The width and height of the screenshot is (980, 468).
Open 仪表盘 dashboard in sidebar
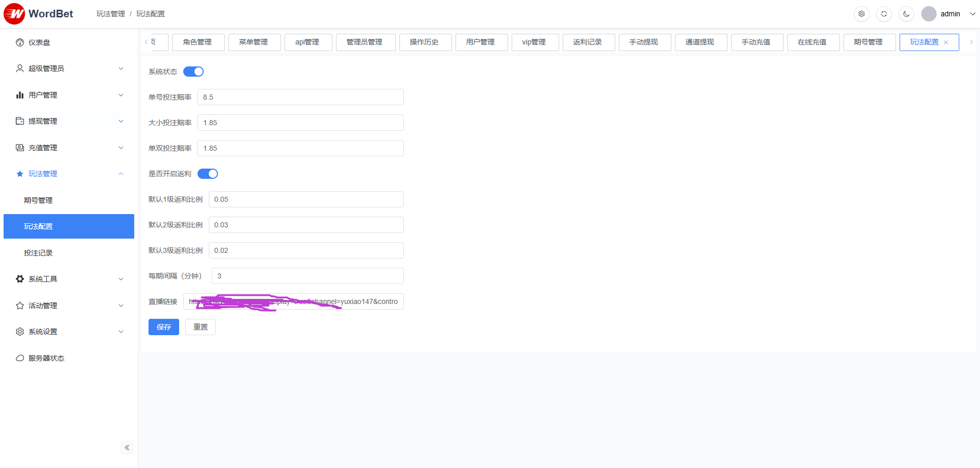pos(39,42)
